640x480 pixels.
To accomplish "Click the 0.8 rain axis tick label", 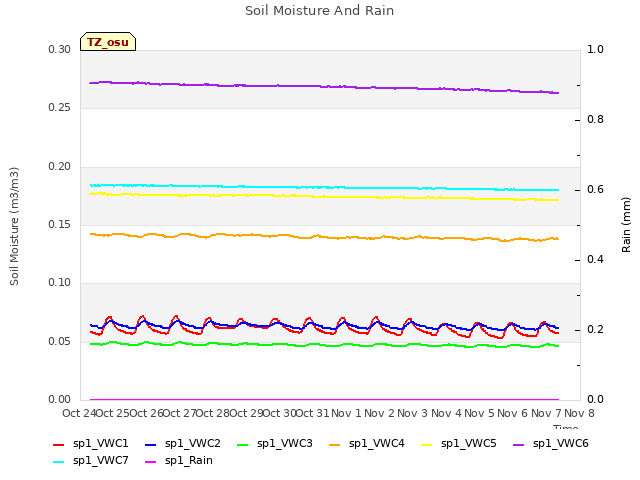I will [x=595, y=120].
